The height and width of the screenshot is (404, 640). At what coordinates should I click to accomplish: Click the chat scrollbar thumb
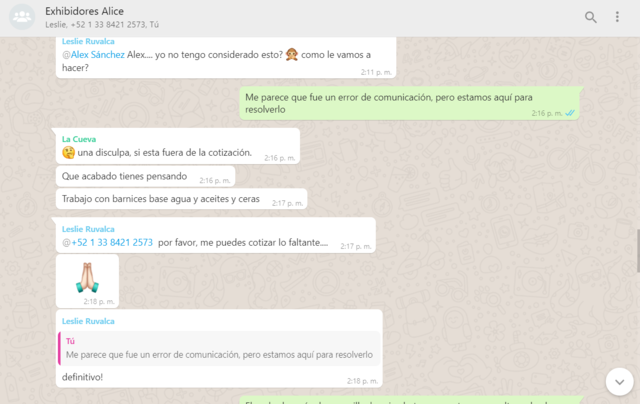(x=638, y=251)
